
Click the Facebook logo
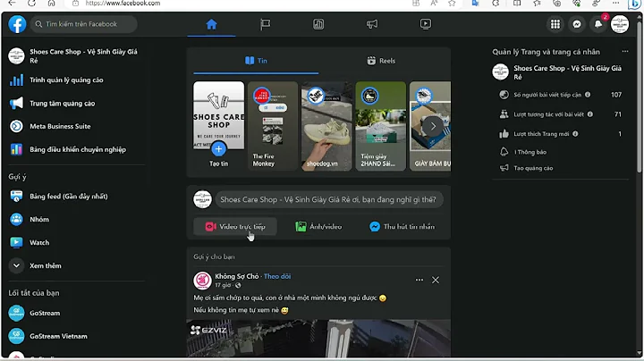17,24
